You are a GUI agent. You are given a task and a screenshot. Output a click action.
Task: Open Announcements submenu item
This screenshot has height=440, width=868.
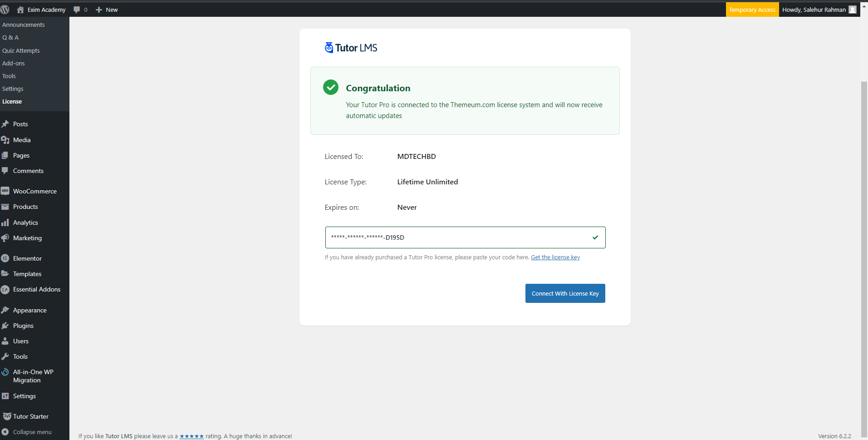[24, 25]
